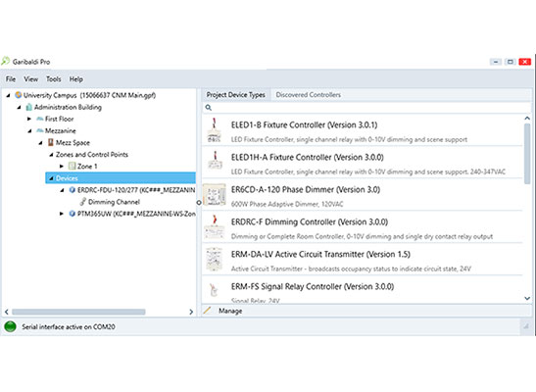Click the green serial status indicator
Screen dimensions: 536x392
pyautogui.click(x=10, y=326)
